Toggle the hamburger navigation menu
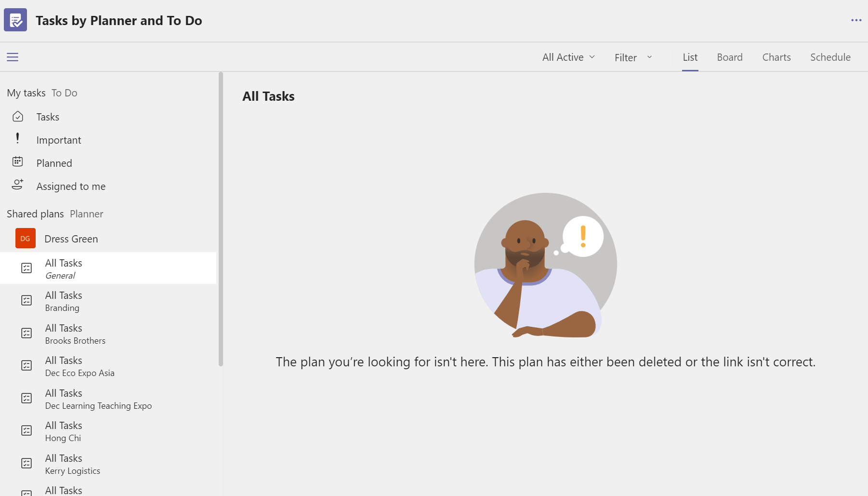This screenshot has height=496, width=868. pos(13,57)
